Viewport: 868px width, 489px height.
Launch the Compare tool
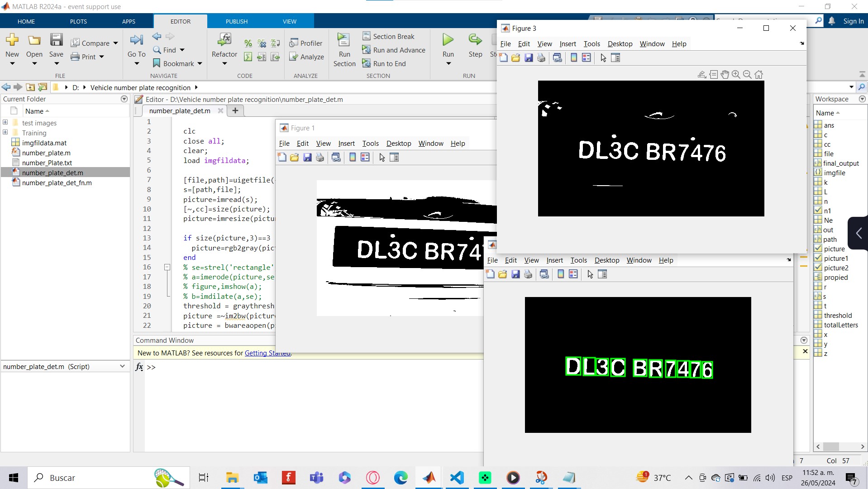(91, 43)
